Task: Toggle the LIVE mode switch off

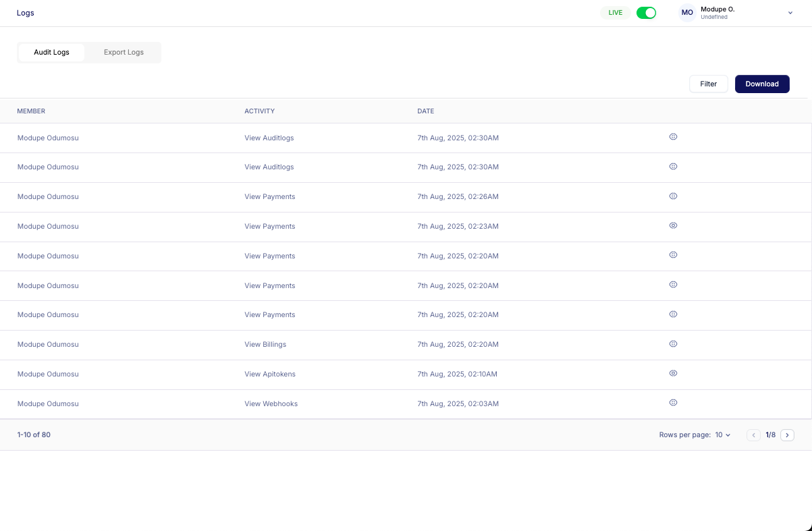Action: 646,13
